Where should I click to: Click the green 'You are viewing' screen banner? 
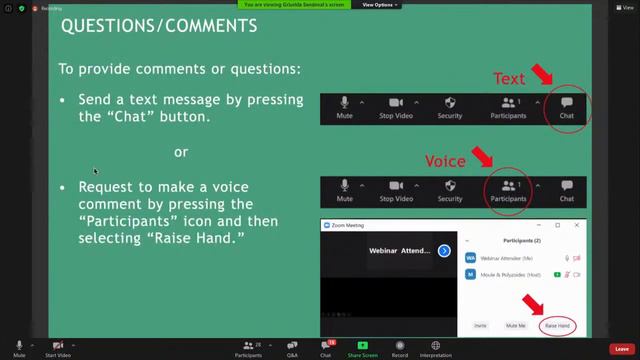(294, 5)
